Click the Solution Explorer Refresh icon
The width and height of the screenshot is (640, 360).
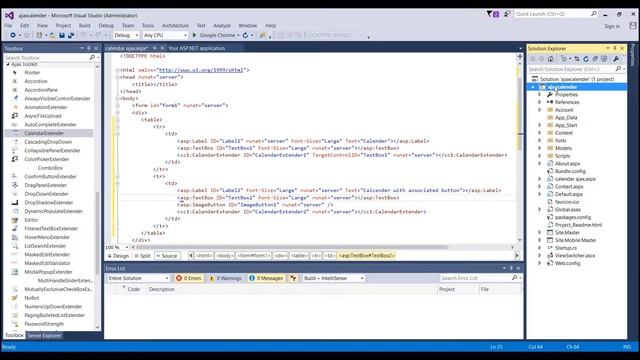click(x=586, y=59)
